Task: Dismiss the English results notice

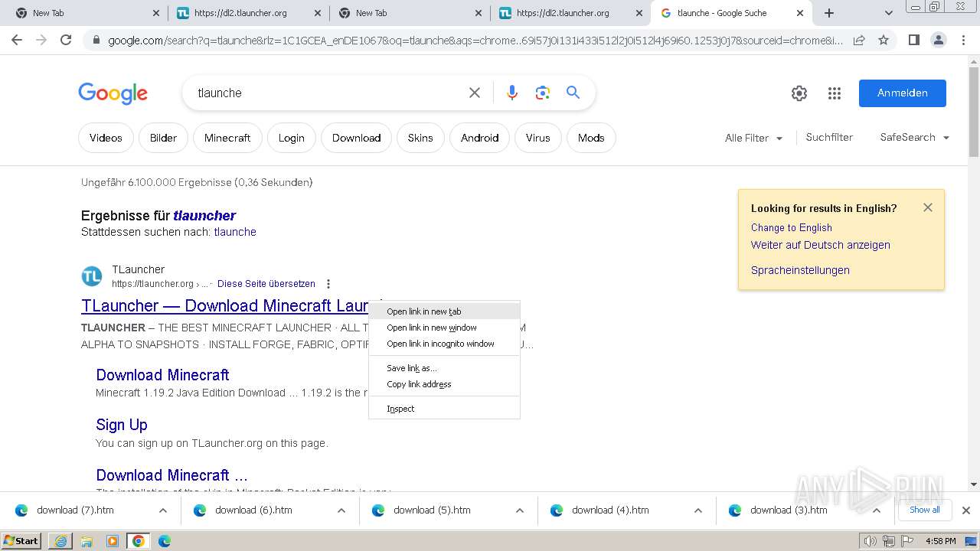Action: click(928, 207)
